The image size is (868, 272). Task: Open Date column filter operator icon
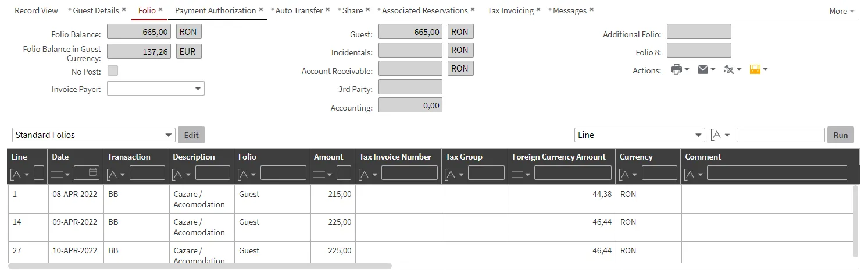tap(60, 174)
